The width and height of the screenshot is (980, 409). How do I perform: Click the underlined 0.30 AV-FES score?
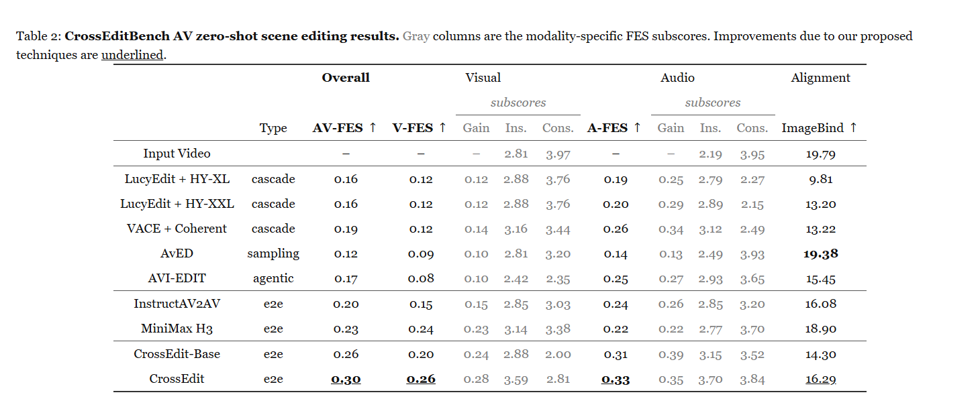coord(346,379)
